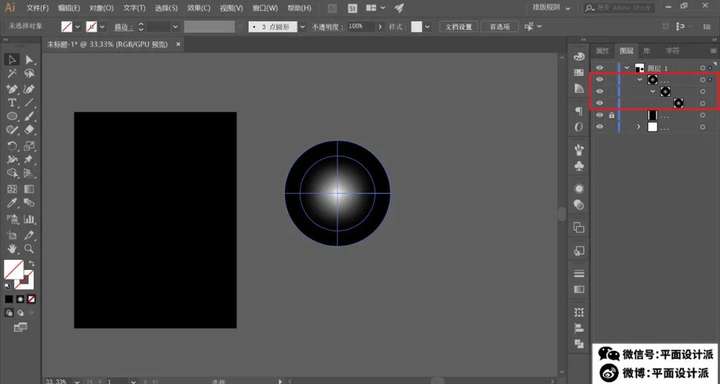Open the Select (S) menu
This screenshot has width=720, height=384.
pyautogui.click(x=166, y=8)
